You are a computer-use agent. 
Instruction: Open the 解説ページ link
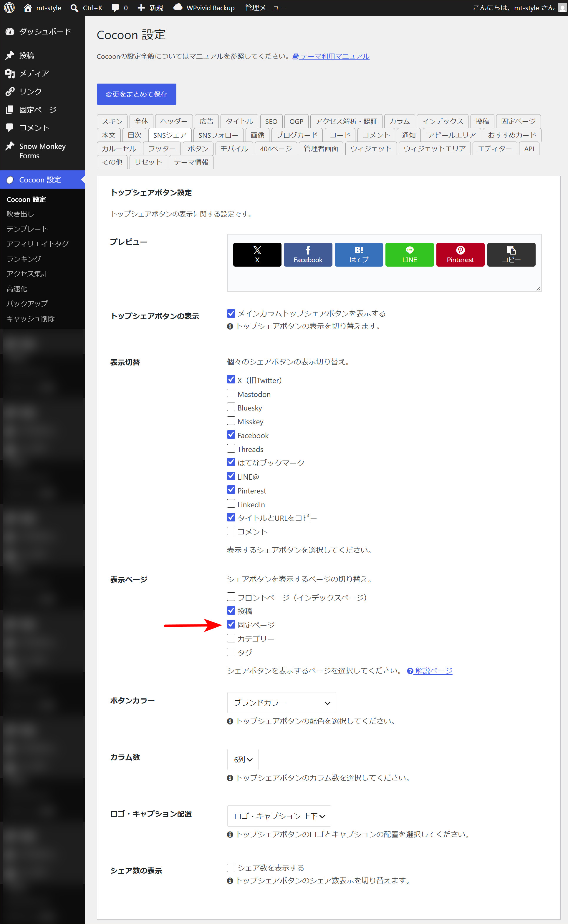point(433,671)
